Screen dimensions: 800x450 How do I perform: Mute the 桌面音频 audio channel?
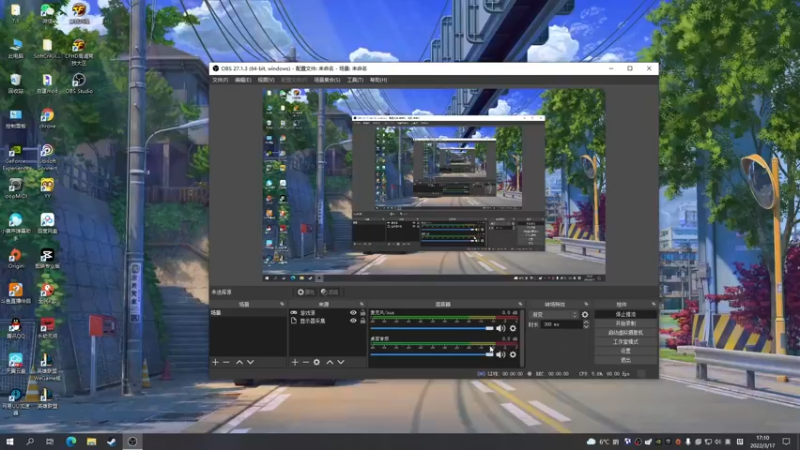[501, 355]
